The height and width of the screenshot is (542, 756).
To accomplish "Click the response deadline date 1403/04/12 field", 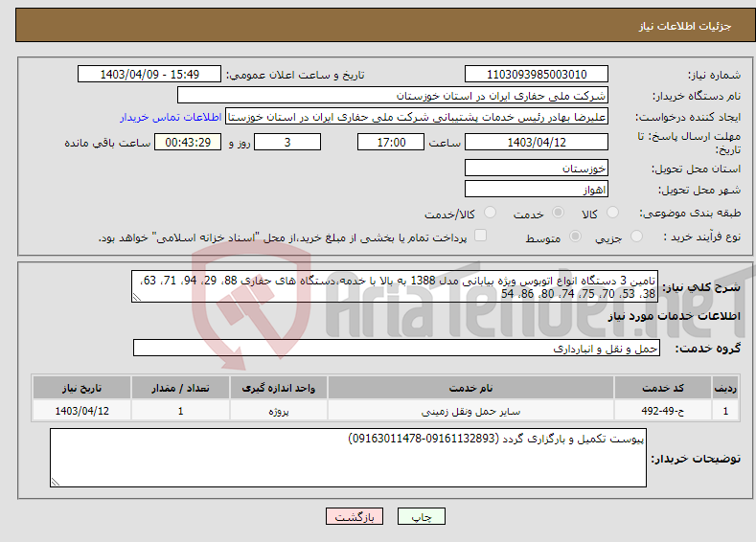I will point(537,142).
